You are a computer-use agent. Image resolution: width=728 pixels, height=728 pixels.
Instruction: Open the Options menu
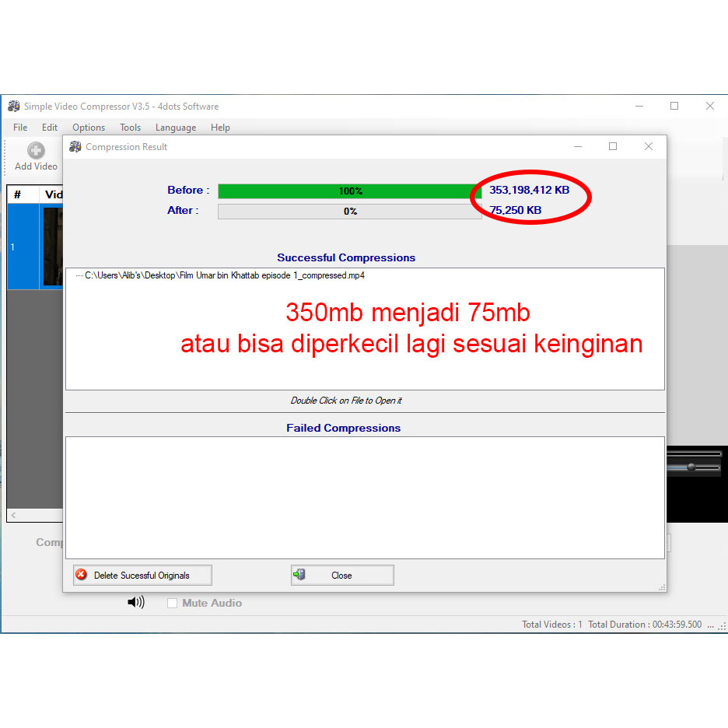coord(89,128)
